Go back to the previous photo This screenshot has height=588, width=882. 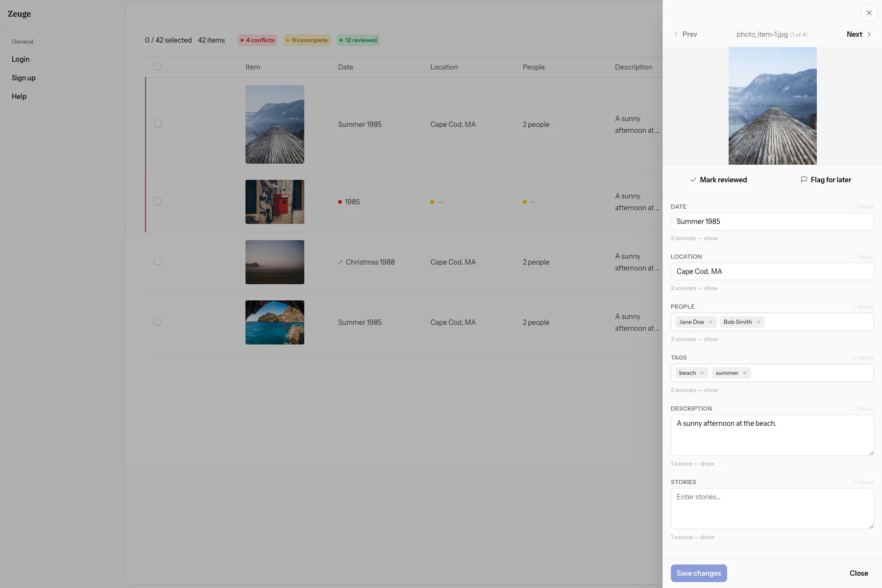[x=685, y=34]
